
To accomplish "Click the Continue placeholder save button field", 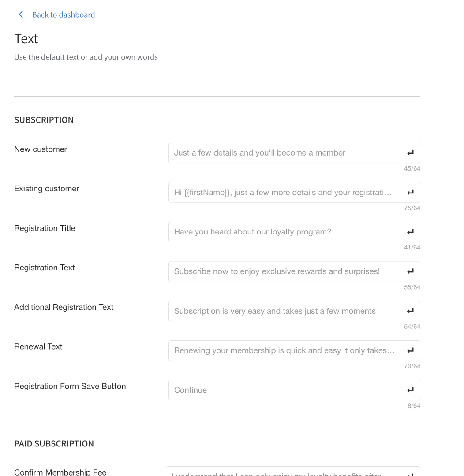I will tap(282, 390).
